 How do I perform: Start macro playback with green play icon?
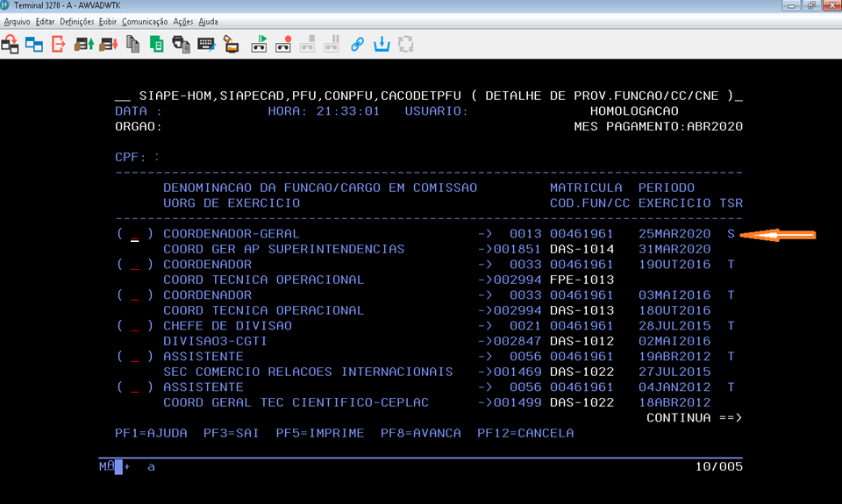click(x=260, y=43)
